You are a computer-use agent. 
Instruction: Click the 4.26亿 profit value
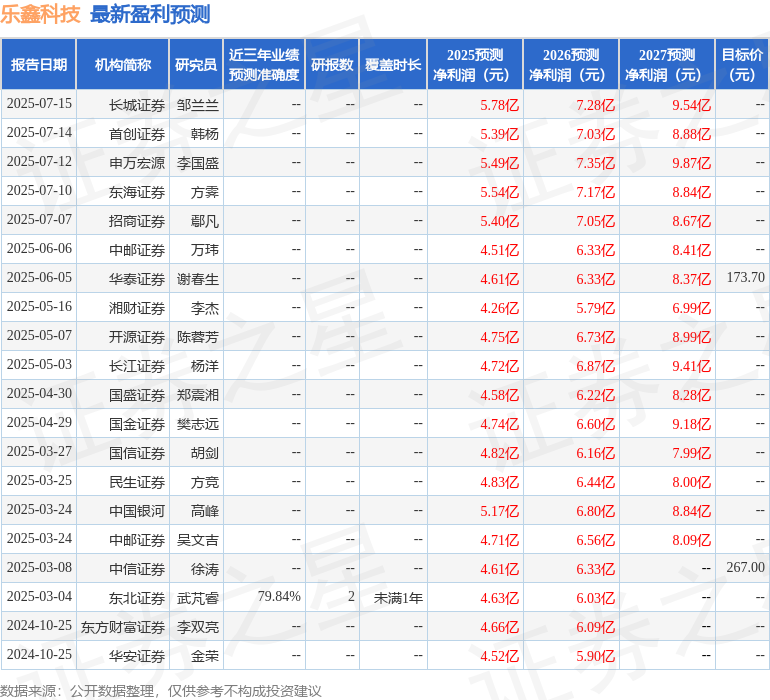pyautogui.click(x=499, y=308)
